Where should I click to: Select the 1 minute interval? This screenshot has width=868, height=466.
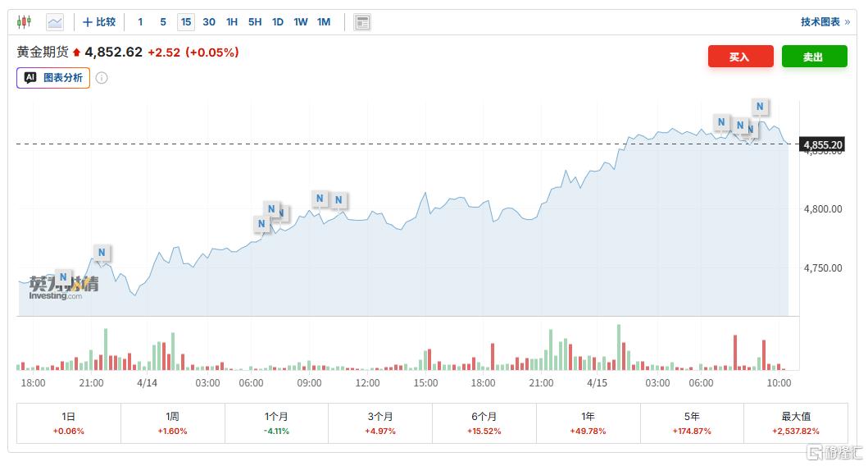[x=140, y=22]
